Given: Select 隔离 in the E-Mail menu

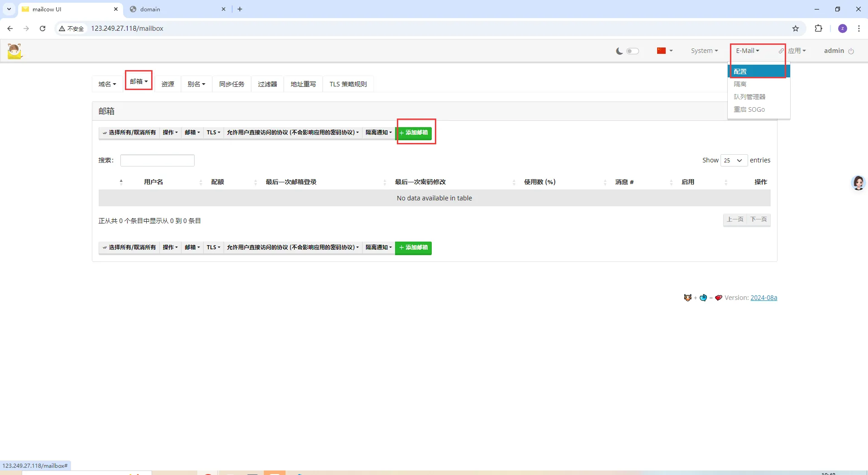Looking at the screenshot, I should pyautogui.click(x=759, y=84).
